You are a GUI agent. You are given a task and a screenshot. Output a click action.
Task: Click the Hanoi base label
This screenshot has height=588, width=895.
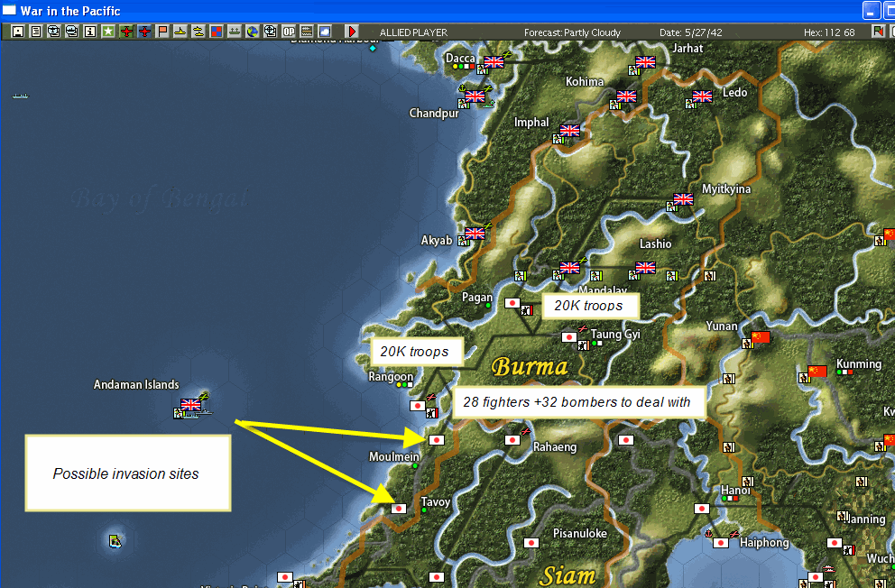click(735, 490)
